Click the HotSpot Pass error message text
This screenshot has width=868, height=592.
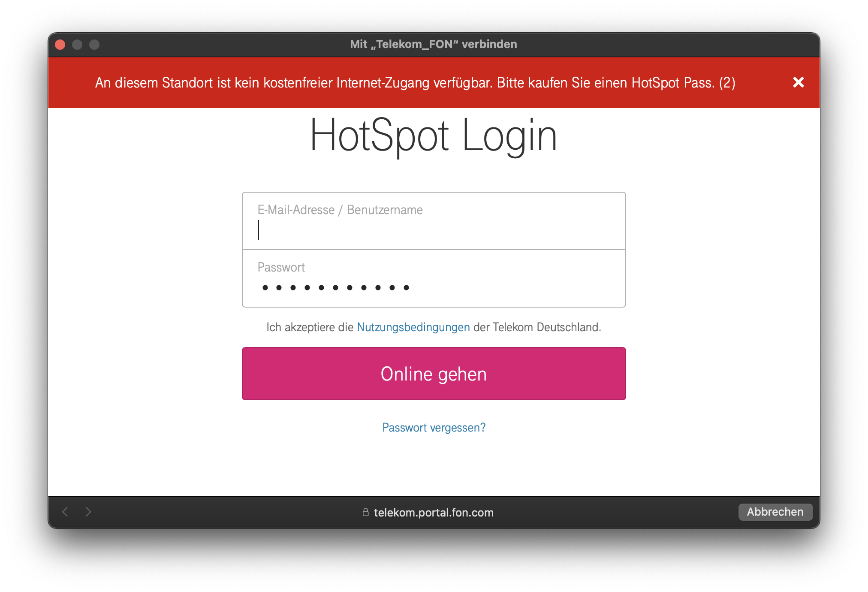click(415, 82)
